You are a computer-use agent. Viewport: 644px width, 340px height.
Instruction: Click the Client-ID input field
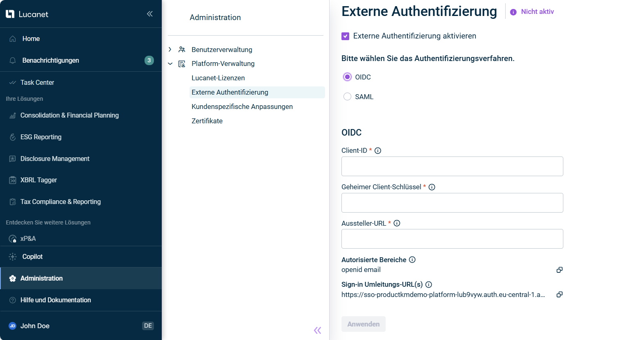[x=452, y=166]
